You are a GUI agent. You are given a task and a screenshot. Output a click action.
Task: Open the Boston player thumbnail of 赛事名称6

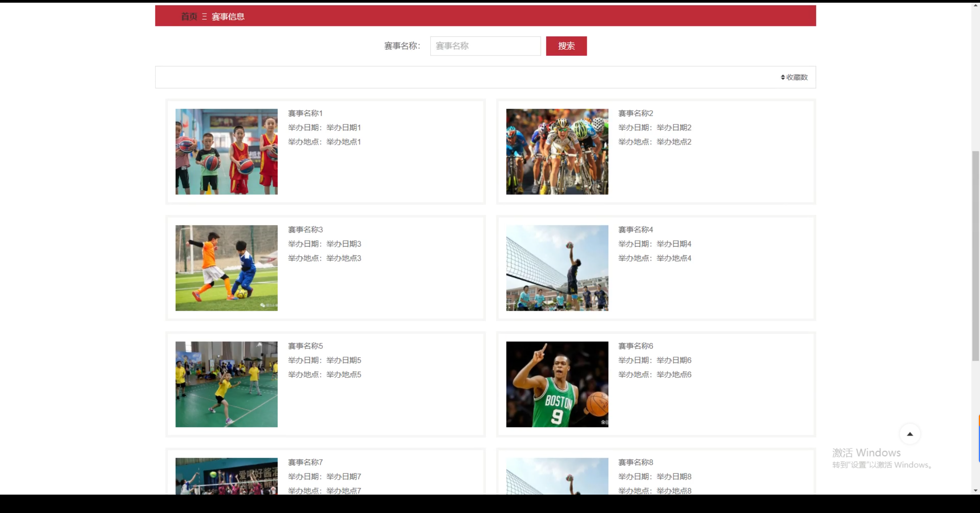[557, 384]
